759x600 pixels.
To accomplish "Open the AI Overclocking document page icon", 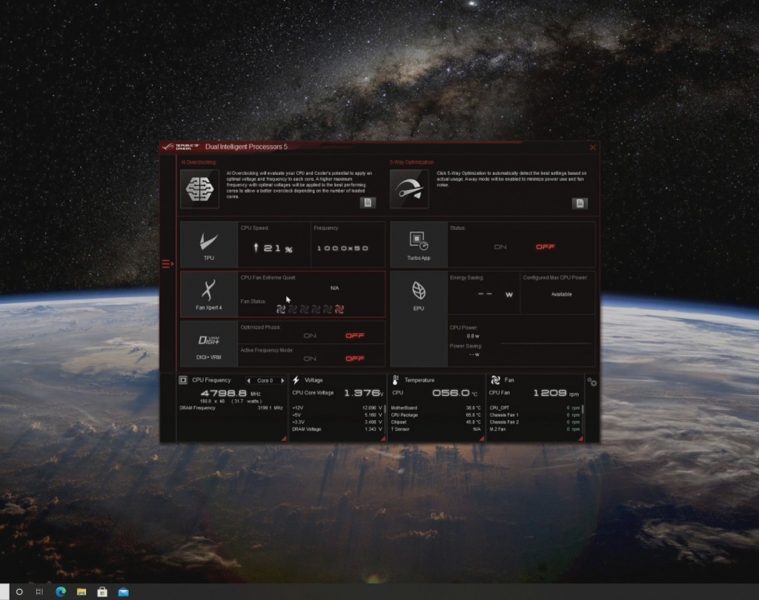I will (368, 202).
